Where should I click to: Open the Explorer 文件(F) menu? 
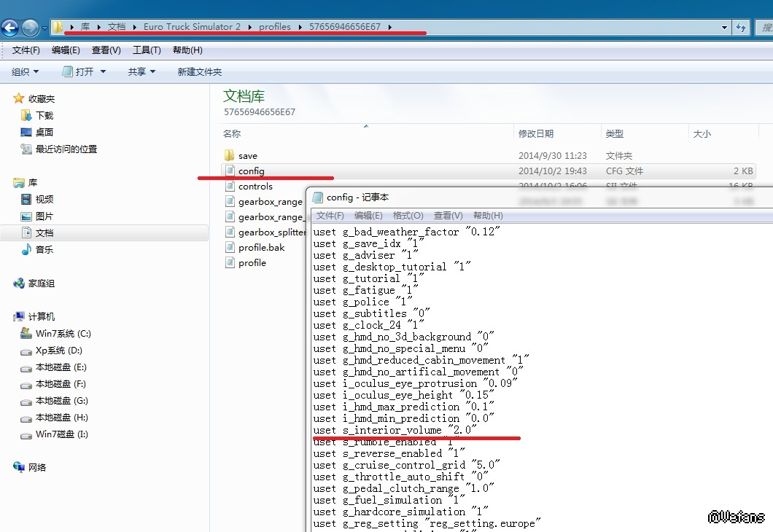26,50
